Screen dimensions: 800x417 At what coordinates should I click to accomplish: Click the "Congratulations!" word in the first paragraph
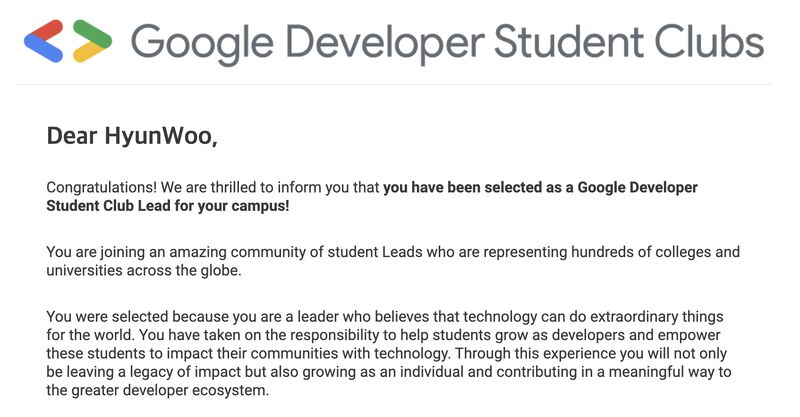(102, 188)
